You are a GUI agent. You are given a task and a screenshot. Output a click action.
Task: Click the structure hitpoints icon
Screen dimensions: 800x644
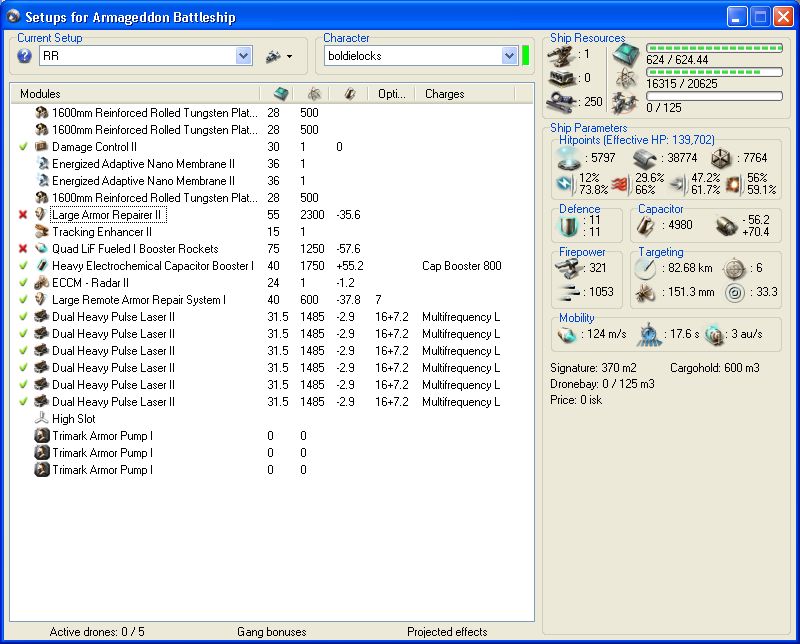coord(723,158)
